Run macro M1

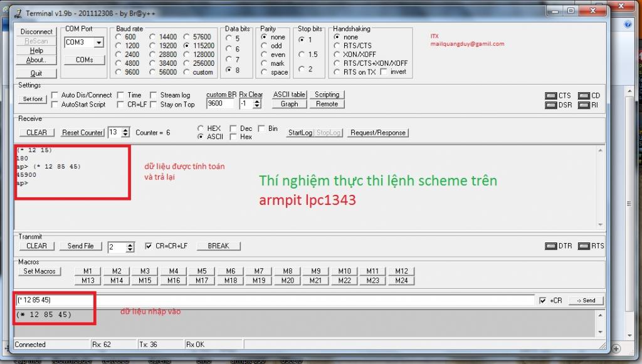(x=88, y=271)
